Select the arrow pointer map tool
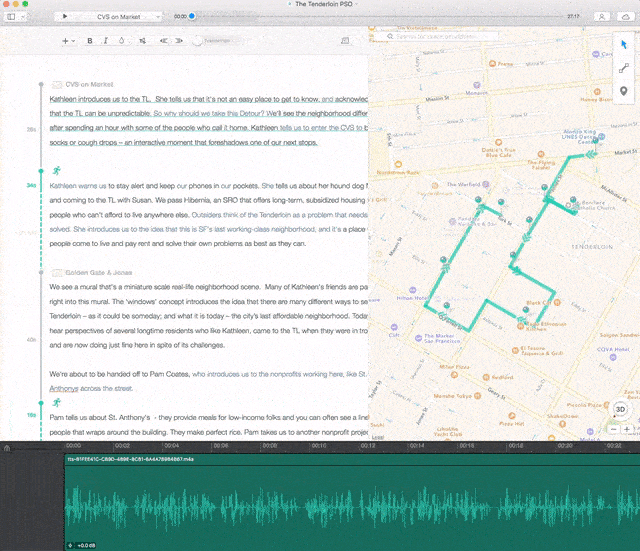640x551 pixels. click(624, 44)
